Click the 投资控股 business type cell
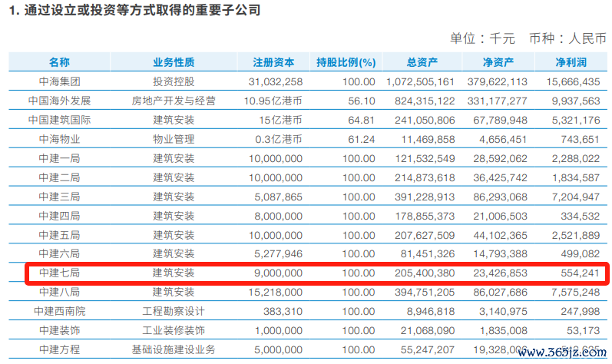Screen dimensions: 612x364 (174, 81)
